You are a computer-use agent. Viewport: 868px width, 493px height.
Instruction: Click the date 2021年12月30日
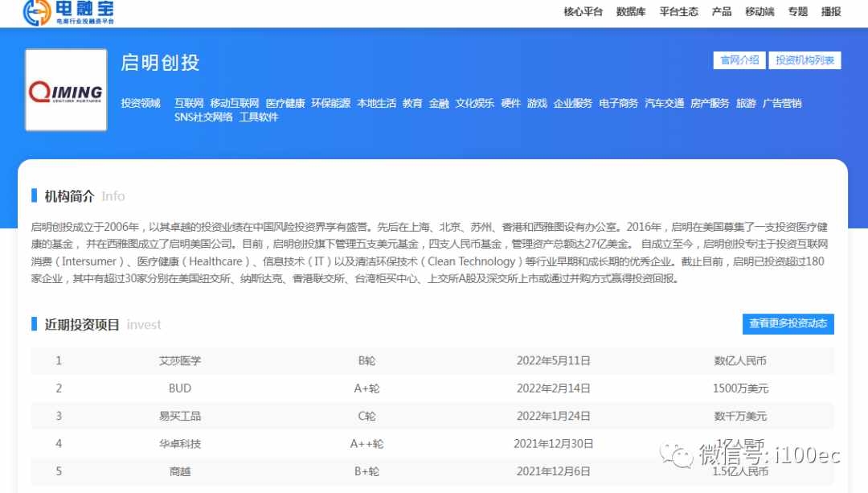(x=554, y=444)
